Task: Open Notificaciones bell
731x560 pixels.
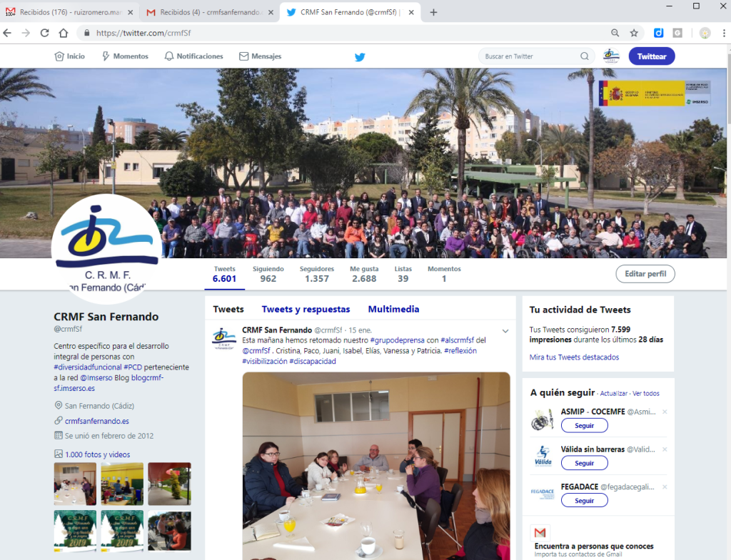Action: (193, 56)
